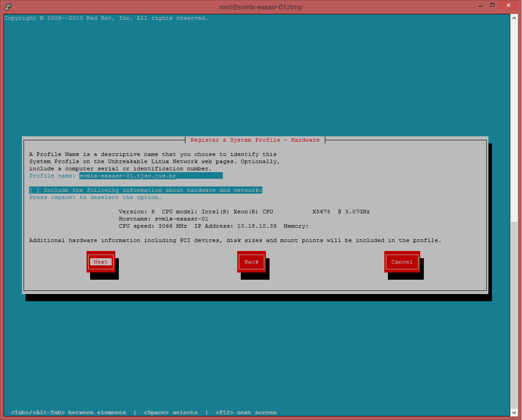The height and width of the screenshot is (420, 522).
Task: Click the Hostname svmlx-exaasr-01 line
Action: click(x=163, y=219)
